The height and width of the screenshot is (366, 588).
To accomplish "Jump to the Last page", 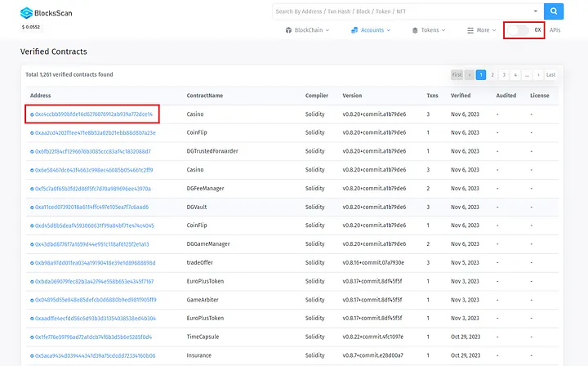I will tap(550, 74).
